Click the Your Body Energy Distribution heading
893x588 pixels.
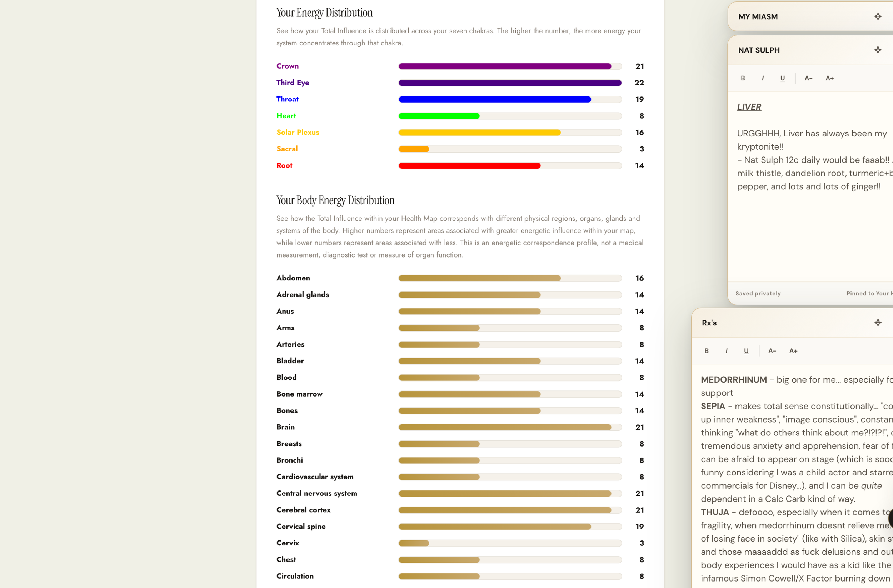point(335,200)
